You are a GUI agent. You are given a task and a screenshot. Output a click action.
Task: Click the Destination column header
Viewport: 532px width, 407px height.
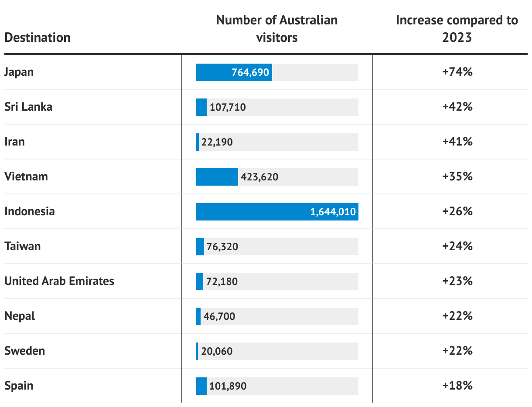click(38, 37)
